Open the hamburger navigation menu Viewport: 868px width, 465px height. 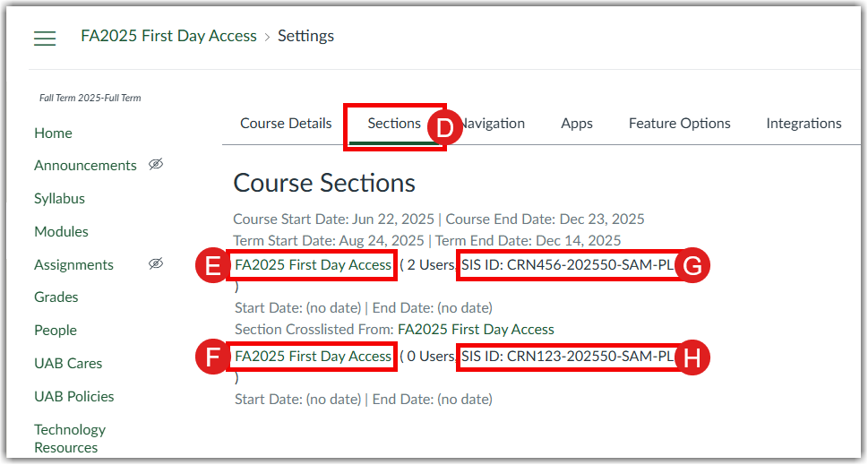click(x=45, y=38)
